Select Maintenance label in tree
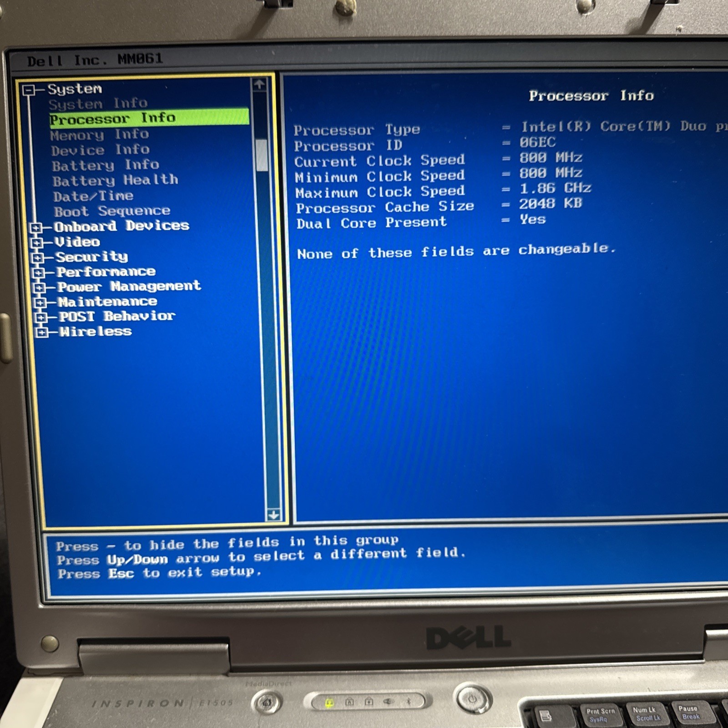 (x=108, y=301)
